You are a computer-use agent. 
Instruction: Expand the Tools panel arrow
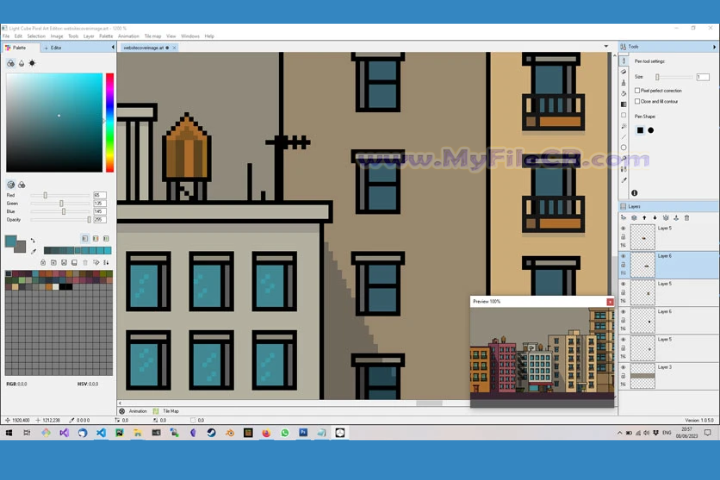[714, 47]
